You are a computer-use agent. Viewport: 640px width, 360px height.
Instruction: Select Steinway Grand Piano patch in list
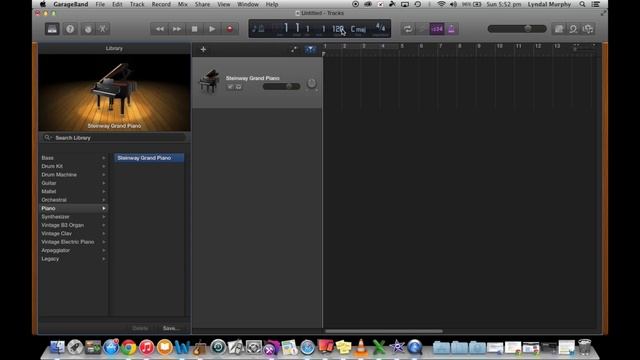149,158
